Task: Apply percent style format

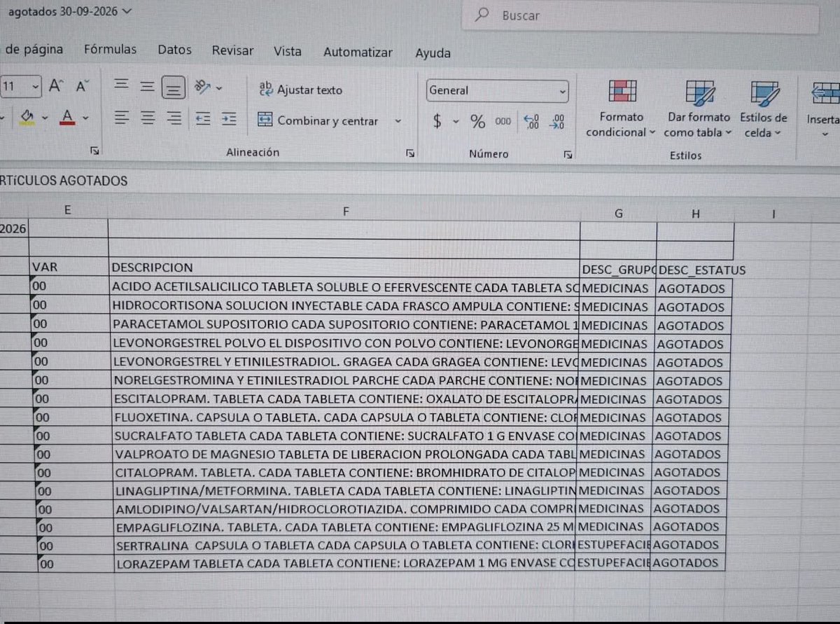Action: tap(478, 122)
